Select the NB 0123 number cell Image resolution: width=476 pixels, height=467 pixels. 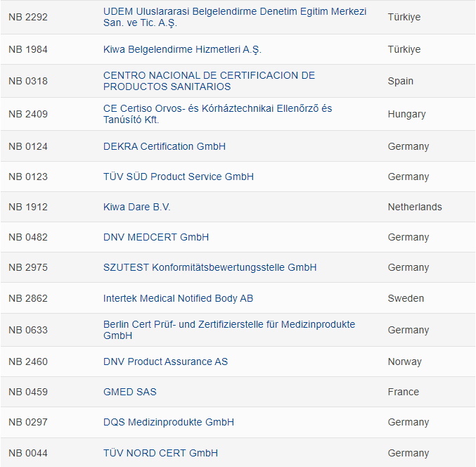28,177
